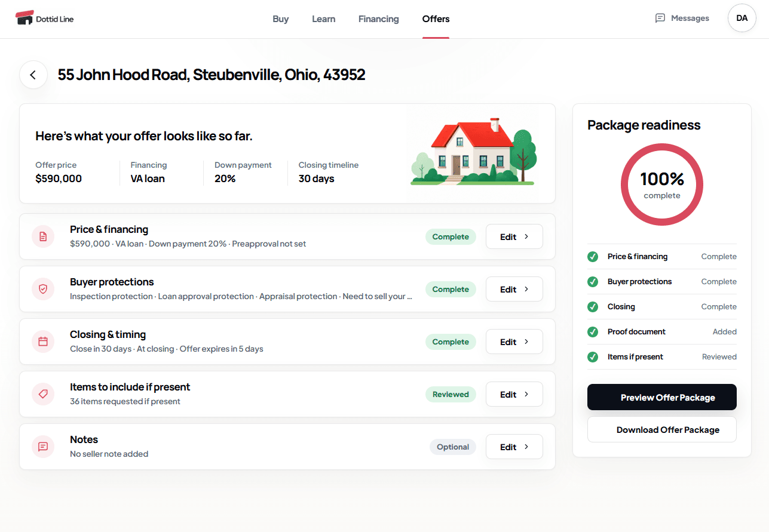Image resolution: width=769 pixels, height=532 pixels.
Task: Click the Price & financing document icon
Action: pyautogui.click(x=43, y=236)
